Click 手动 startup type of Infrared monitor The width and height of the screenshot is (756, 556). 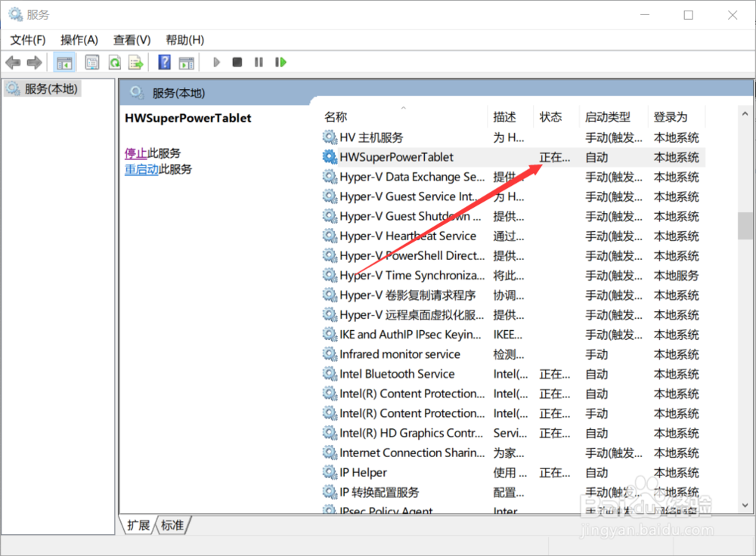pos(596,354)
